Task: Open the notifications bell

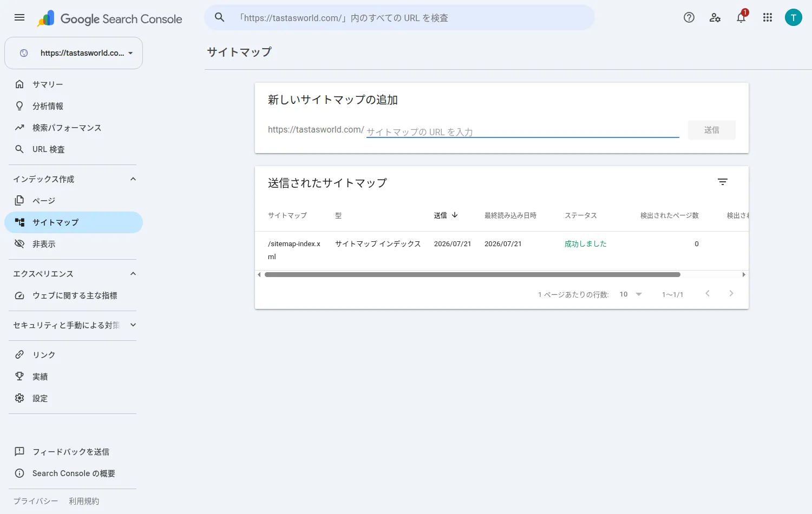Action: 741,17
